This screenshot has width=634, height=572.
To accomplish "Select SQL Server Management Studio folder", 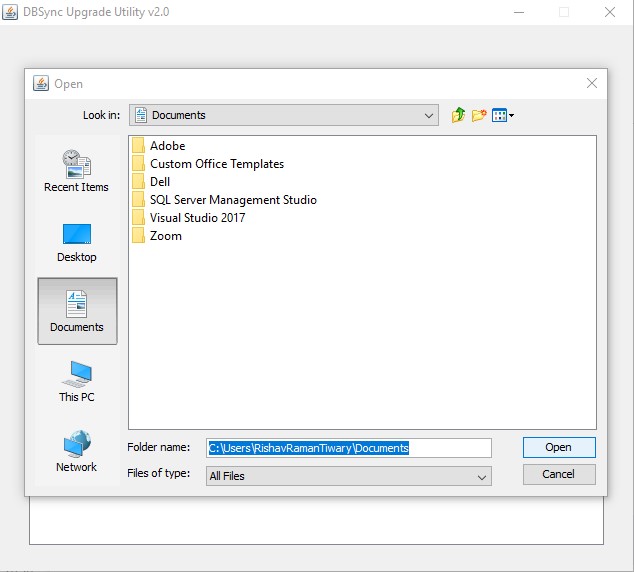I will click(x=233, y=200).
